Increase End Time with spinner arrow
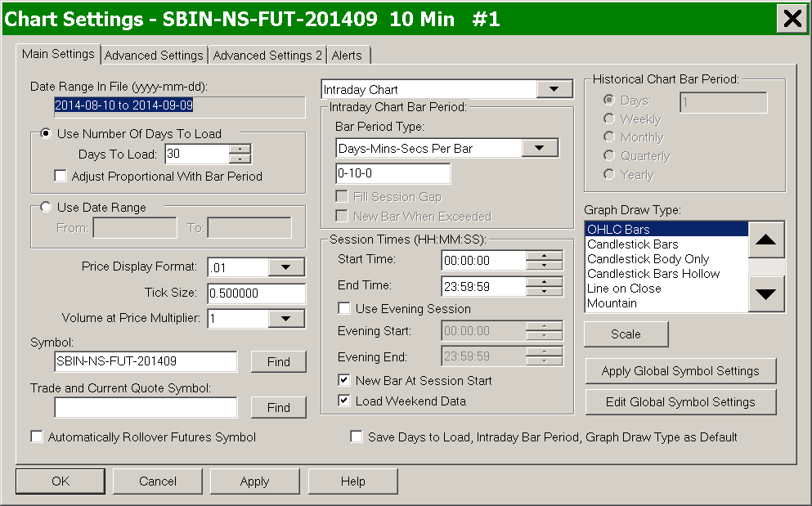 point(544,281)
